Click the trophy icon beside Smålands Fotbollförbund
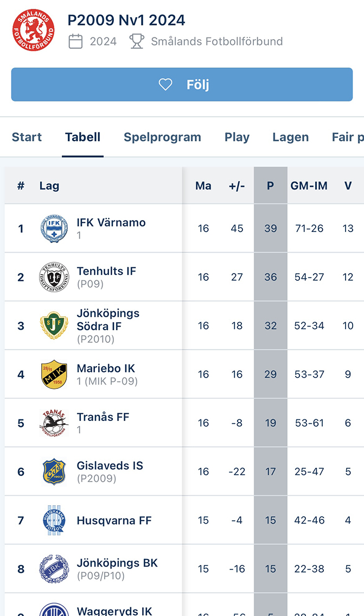Image resolution: width=364 pixels, height=616 pixels. click(x=137, y=41)
